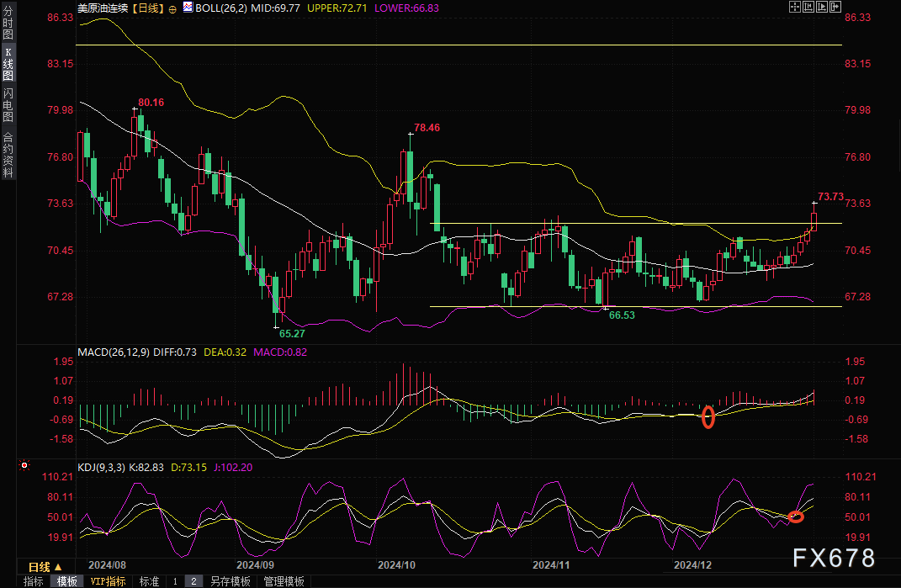Click the shrink horizontal axis icon
Image resolution: width=901 pixels, height=588 pixels.
tap(810, 7)
